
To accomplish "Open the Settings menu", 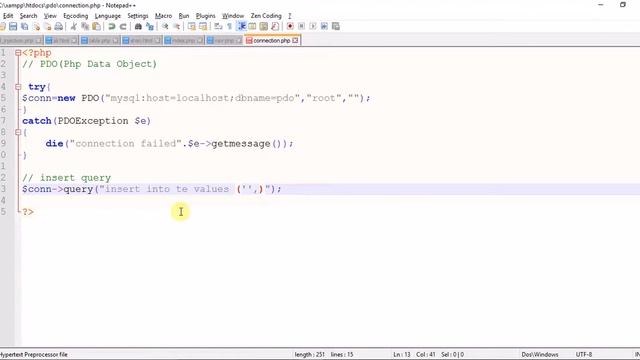I will 138,16.
